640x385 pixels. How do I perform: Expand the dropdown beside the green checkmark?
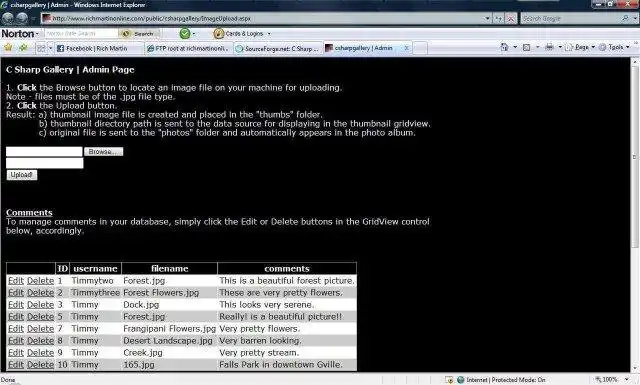[x=194, y=34]
